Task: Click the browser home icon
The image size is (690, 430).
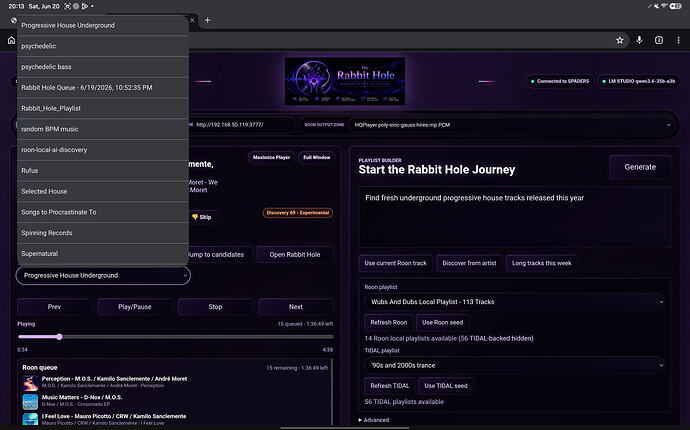Action: (11, 40)
